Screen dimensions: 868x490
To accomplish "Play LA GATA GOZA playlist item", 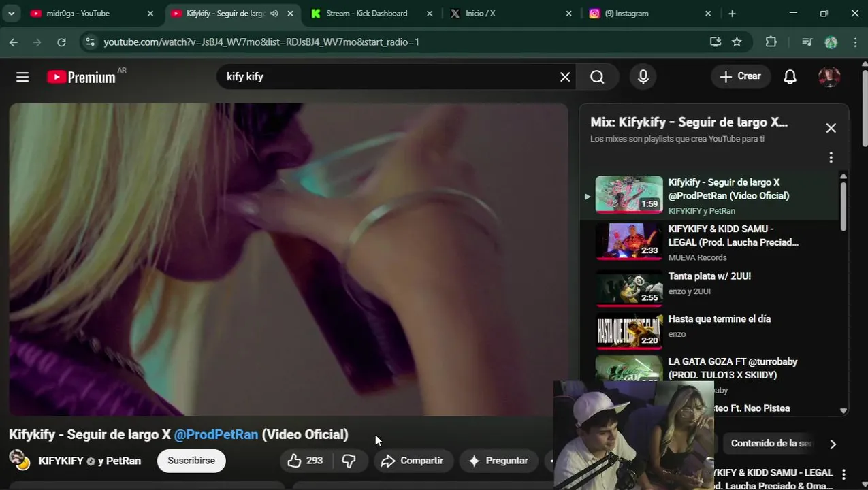I will point(710,374).
